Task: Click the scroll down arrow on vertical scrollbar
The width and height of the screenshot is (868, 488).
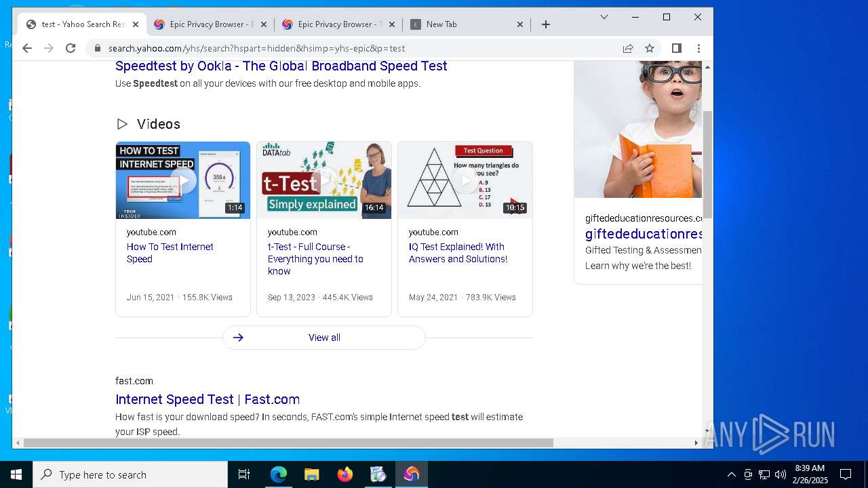Action: pyautogui.click(x=707, y=431)
